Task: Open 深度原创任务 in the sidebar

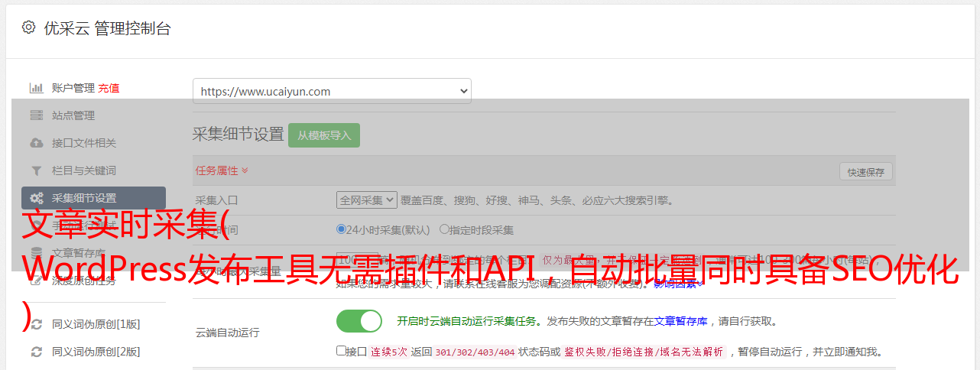Action: coord(84,281)
